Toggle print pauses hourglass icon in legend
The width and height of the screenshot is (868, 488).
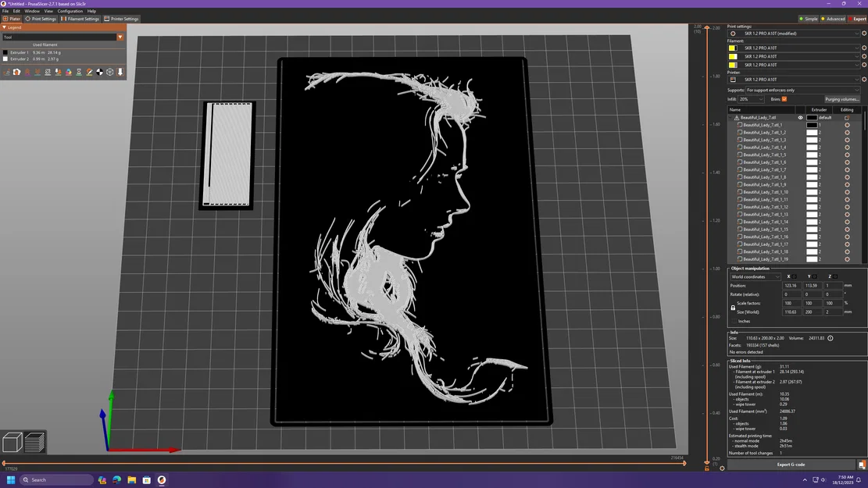click(x=79, y=72)
